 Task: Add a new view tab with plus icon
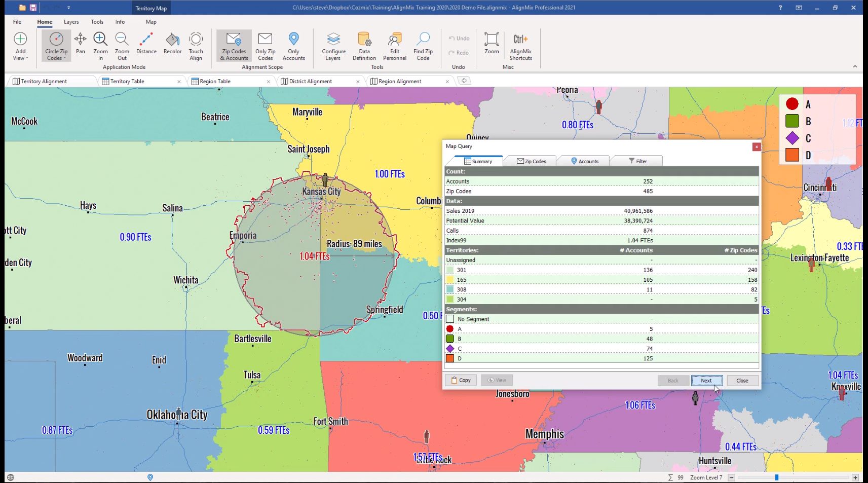click(464, 81)
